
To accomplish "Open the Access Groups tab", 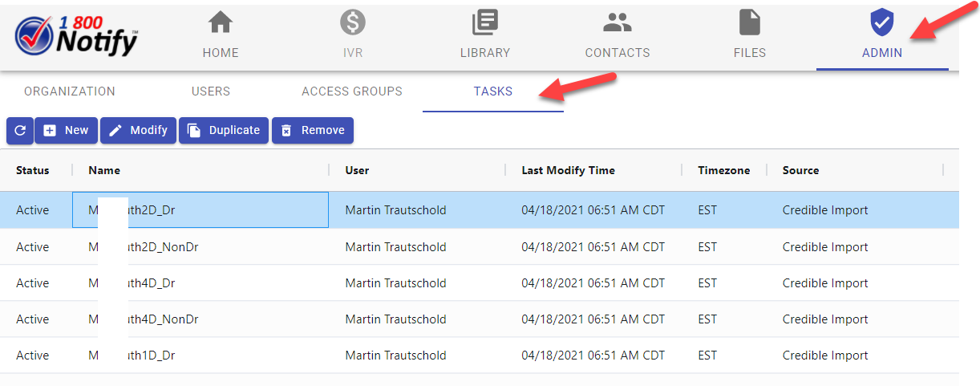I will tap(352, 91).
